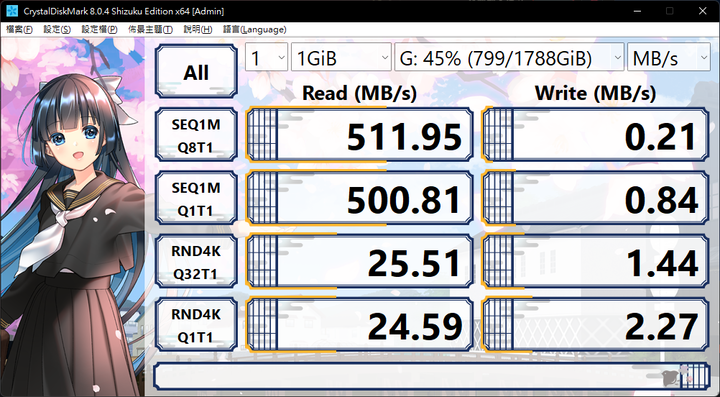The width and height of the screenshot is (720, 397).
Task: Open the drive selector G: 45%
Action: click(509, 57)
